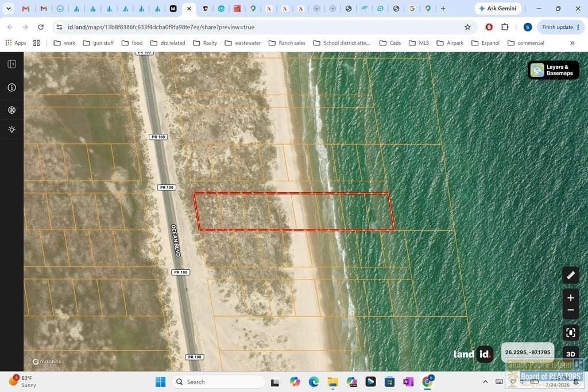Open the Extensions puzzle icon

coord(505,27)
